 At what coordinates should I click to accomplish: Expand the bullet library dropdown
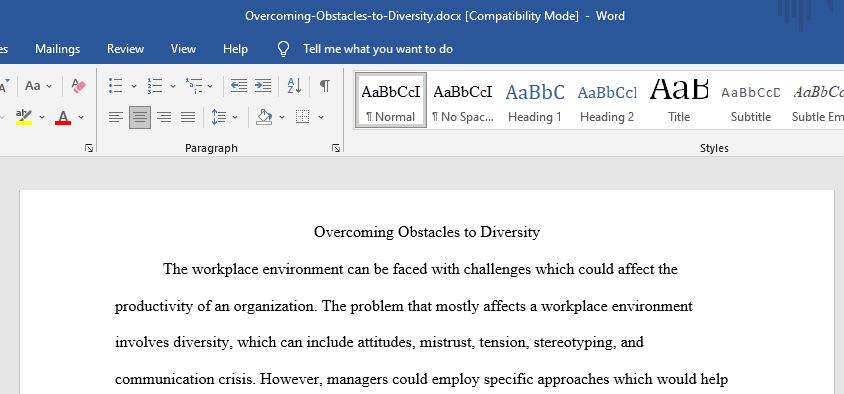click(133, 86)
